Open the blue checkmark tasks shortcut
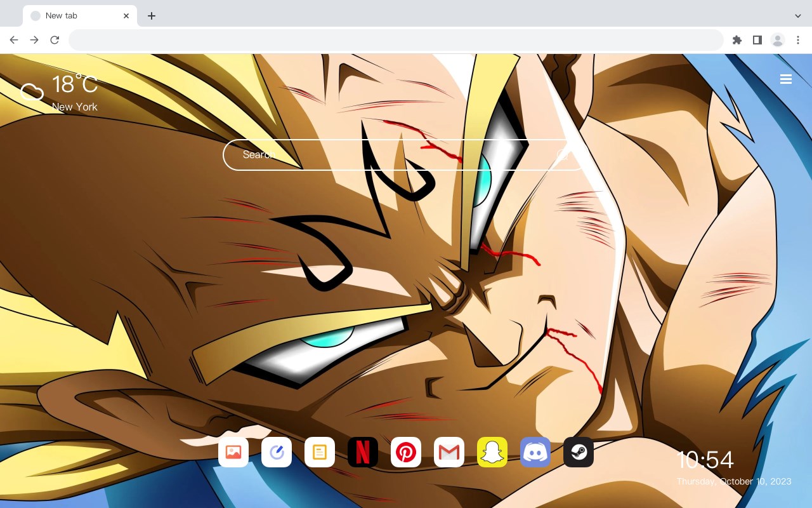This screenshot has width=812, height=508. coord(277,452)
